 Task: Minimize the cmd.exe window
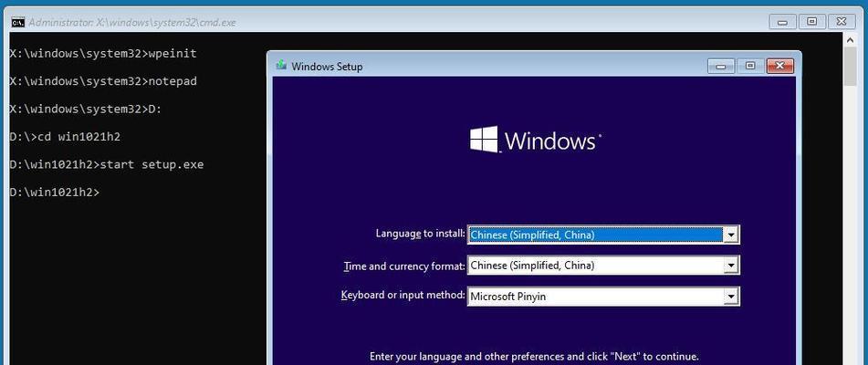point(782,22)
